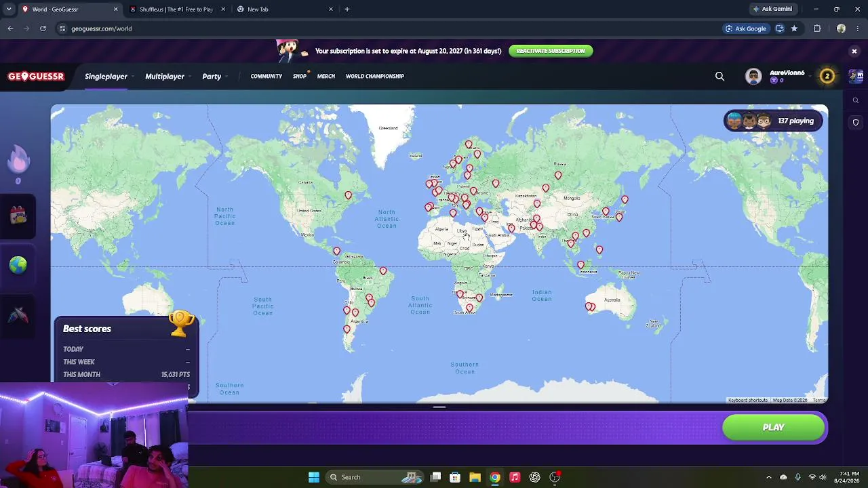Click the gold trophy on Best scores

click(181, 323)
